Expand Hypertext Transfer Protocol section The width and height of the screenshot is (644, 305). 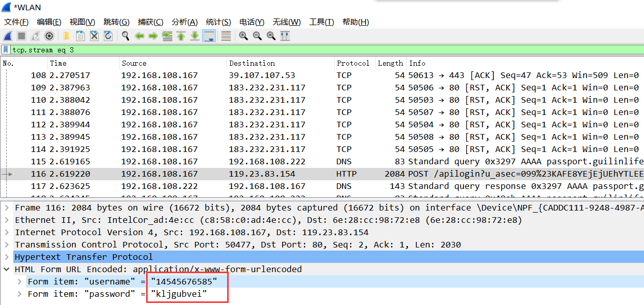click(6, 257)
